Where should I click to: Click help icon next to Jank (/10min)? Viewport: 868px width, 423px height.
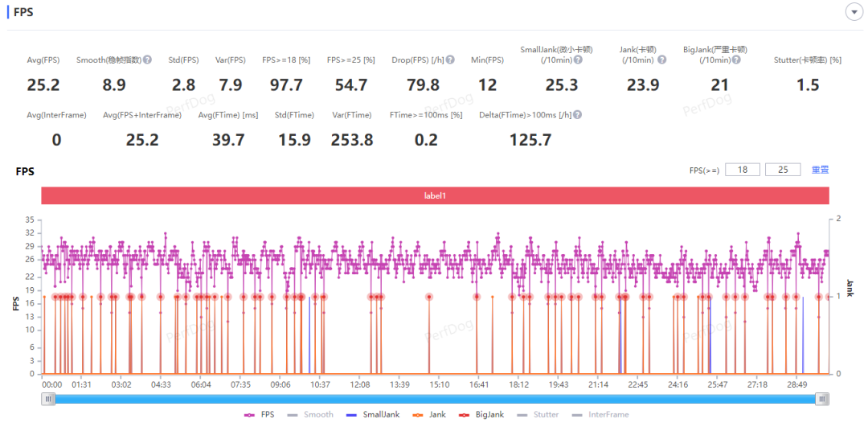click(661, 60)
